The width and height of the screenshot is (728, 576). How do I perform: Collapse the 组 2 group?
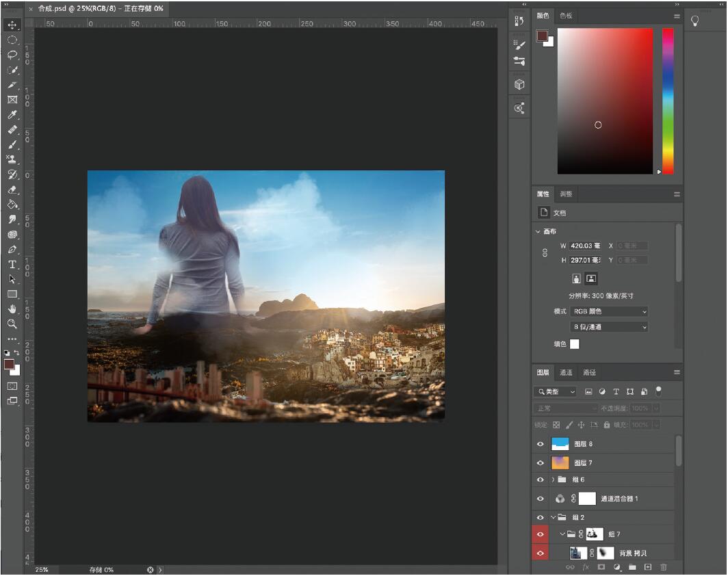[553, 518]
